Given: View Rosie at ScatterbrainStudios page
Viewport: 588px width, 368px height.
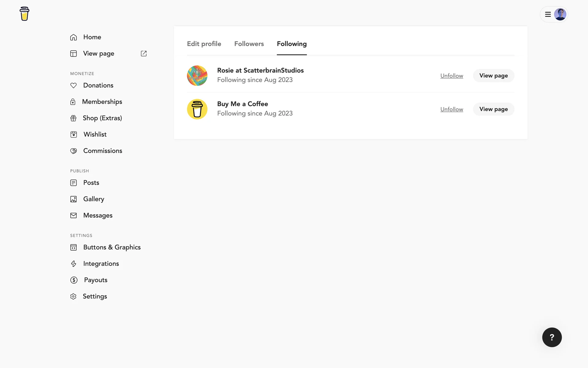Looking at the screenshot, I should 493,76.
